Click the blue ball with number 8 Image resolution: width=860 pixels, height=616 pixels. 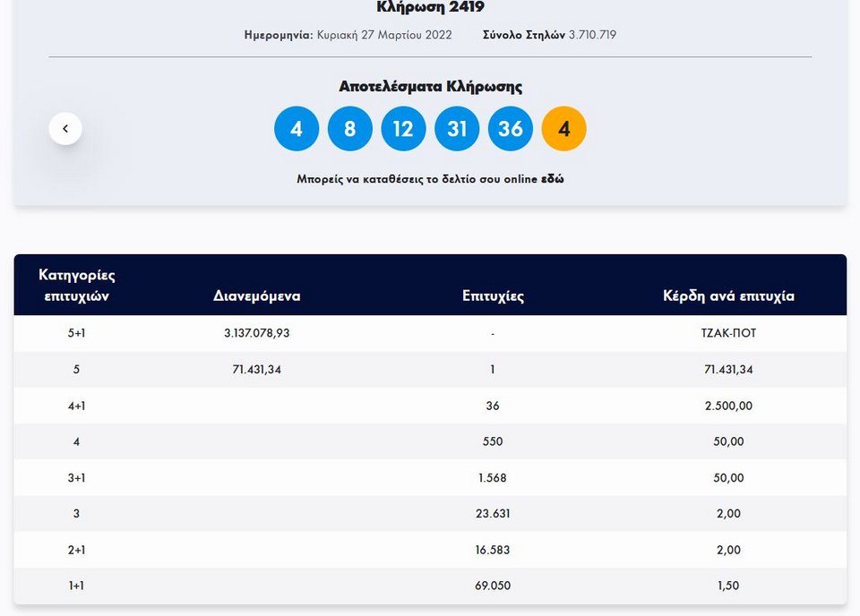coord(349,129)
